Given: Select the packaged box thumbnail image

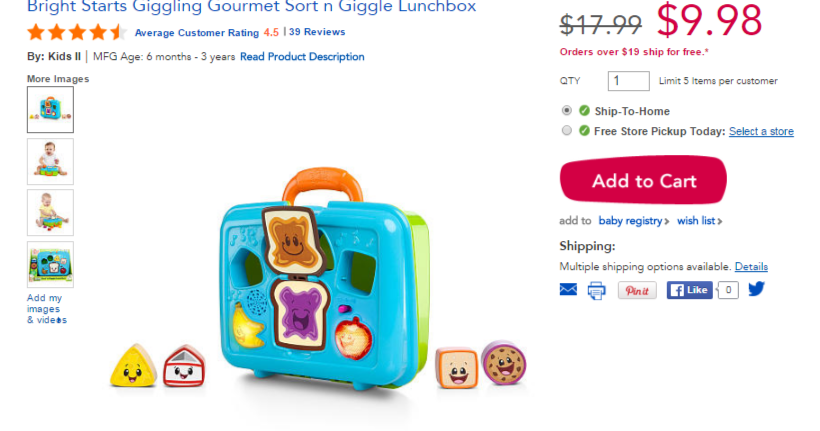Looking at the screenshot, I should (x=50, y=265).
